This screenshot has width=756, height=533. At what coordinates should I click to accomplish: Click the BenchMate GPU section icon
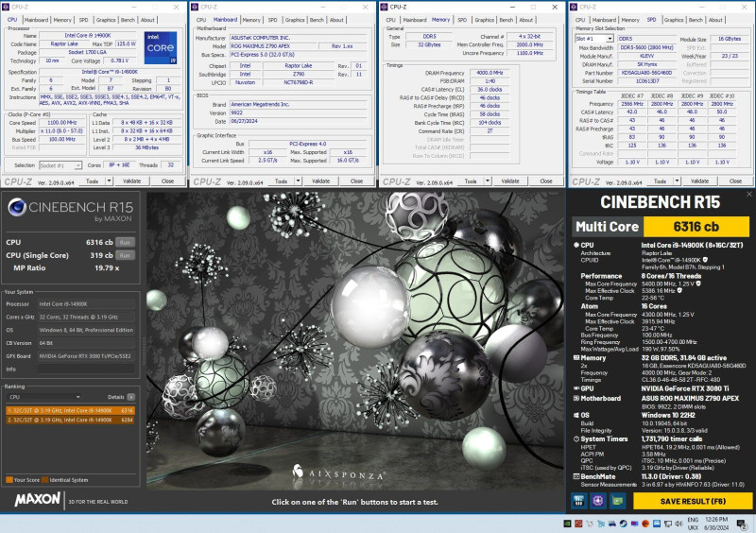(x=576, y=388)
